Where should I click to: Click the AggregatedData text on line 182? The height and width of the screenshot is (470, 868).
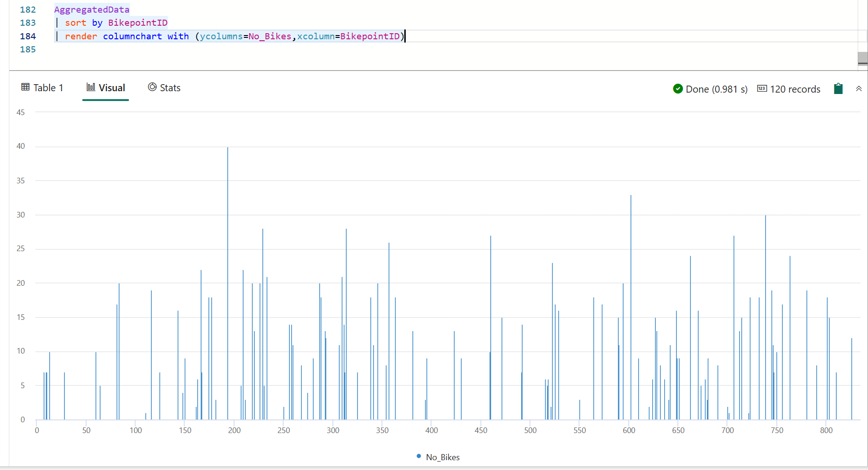tap(92, 10)
